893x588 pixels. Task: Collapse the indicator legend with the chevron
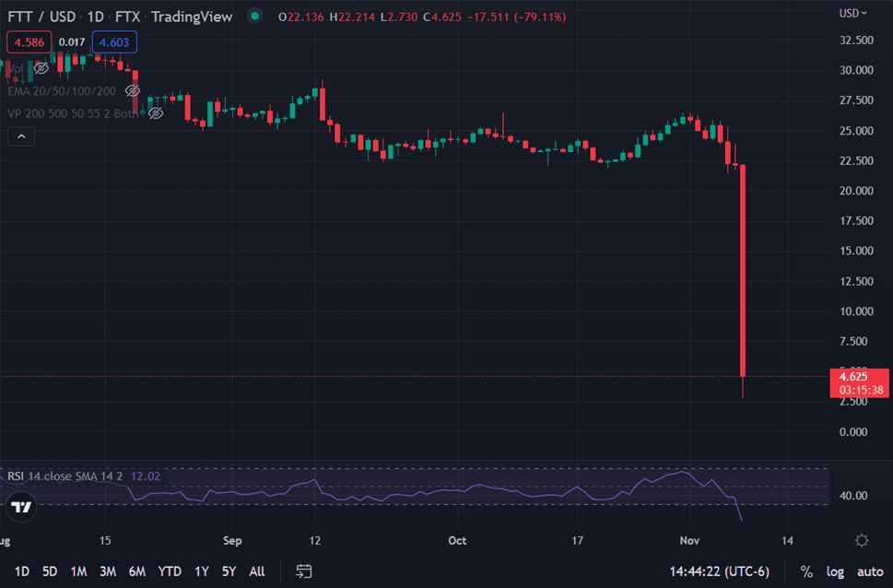pos(21,136)
